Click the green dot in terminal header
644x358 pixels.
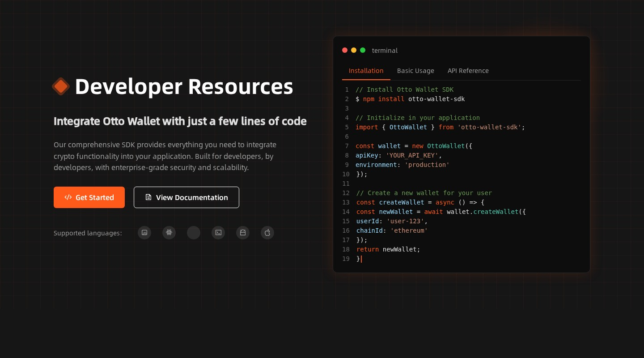coord(363,50)
